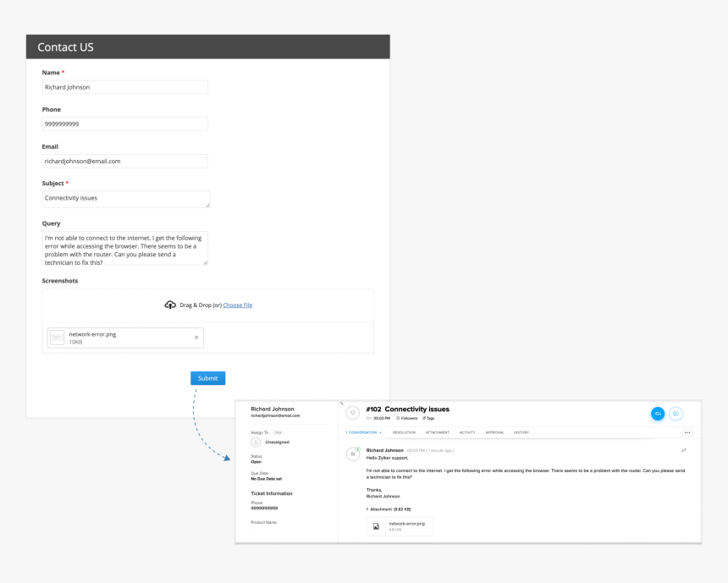Image resolution: width=728 pixels, height=583 pixels.
Task: Click the channel icon beside ticket #102
Action: (352, 411)
